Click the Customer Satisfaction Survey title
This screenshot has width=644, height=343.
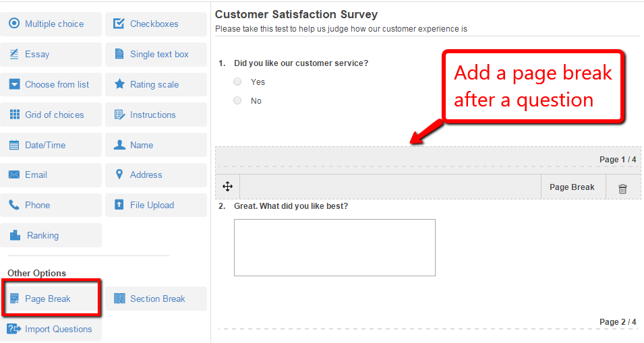coord(296,14)
